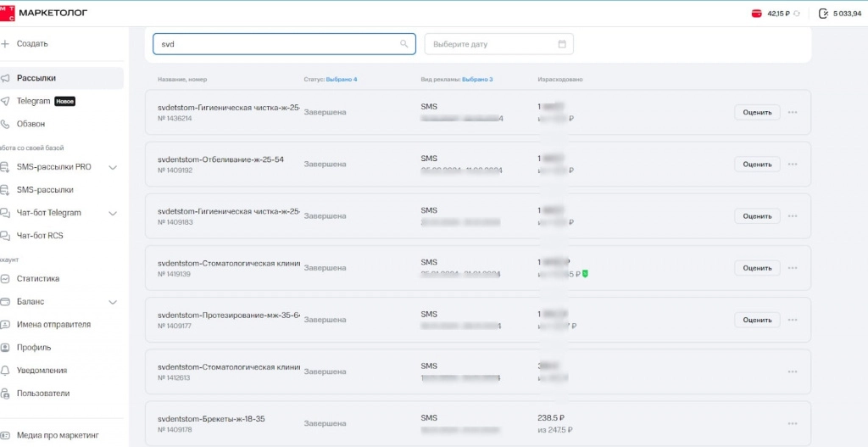Click Оценить for campaign № 1409177
The width and height of the screenshot is (868, 447).
757,320
